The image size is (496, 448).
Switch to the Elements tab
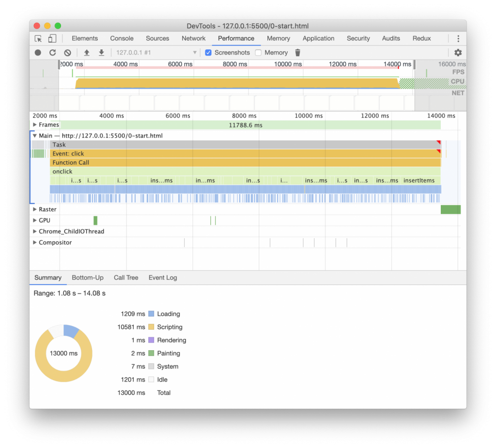coord(85,38)
